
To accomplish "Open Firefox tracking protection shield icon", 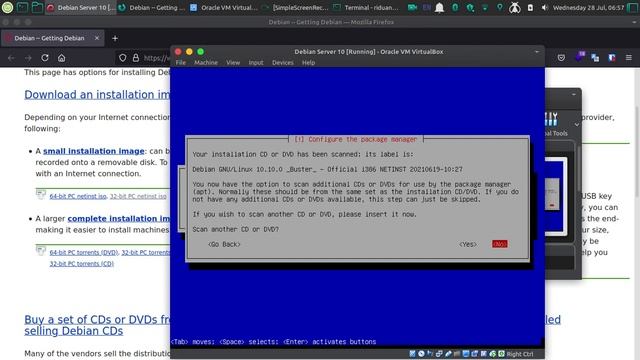I will 122,58.
